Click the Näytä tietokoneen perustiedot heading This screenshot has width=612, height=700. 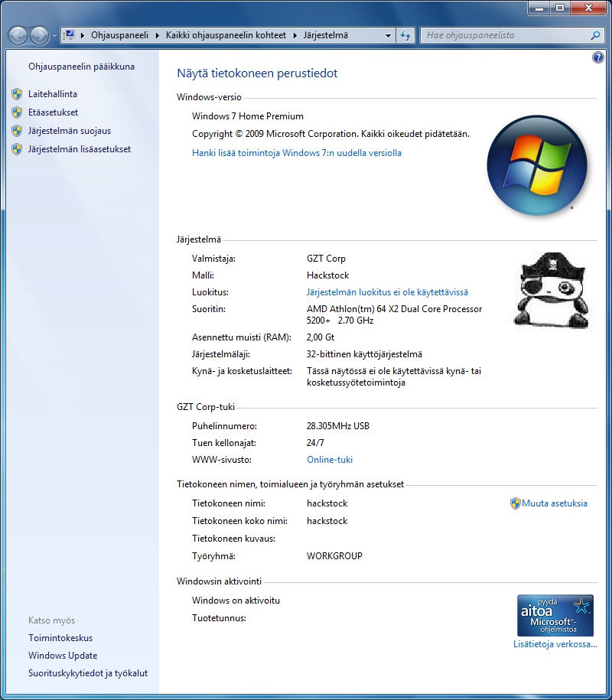pos(257,73)
